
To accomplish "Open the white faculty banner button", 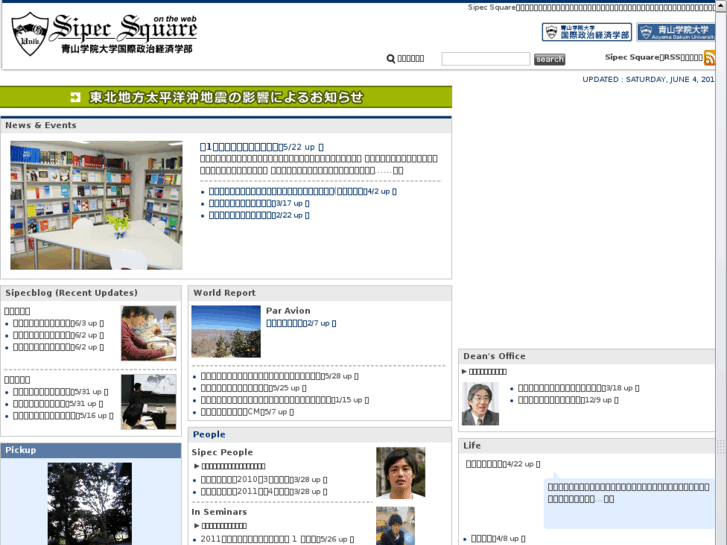I will pos(587,32).
